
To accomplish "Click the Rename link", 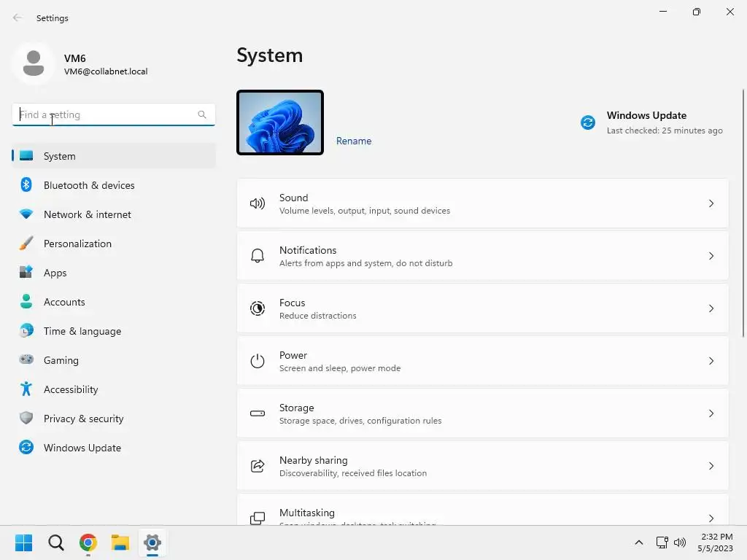I will point(354,141).
